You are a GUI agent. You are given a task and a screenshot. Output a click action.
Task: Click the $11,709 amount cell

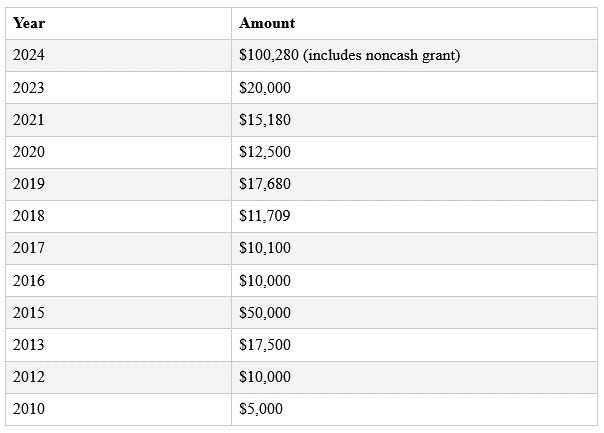tap(414, 216)
